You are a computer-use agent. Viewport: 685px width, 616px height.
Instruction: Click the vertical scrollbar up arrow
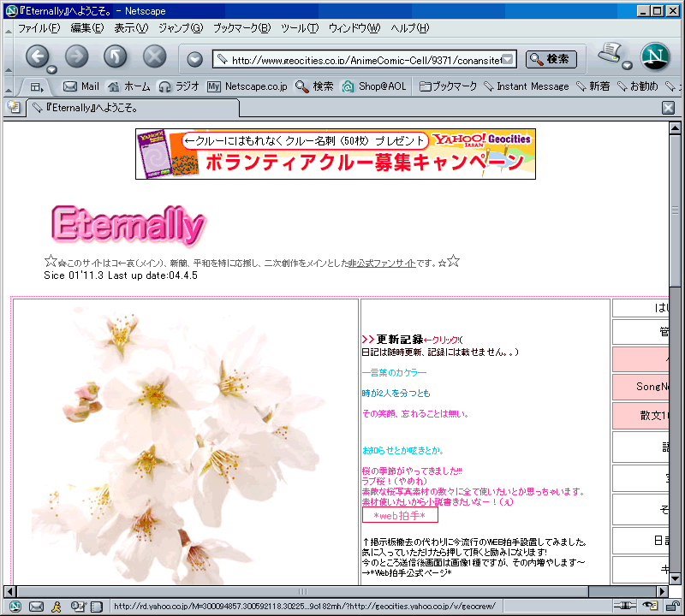(x=675, y=128)
